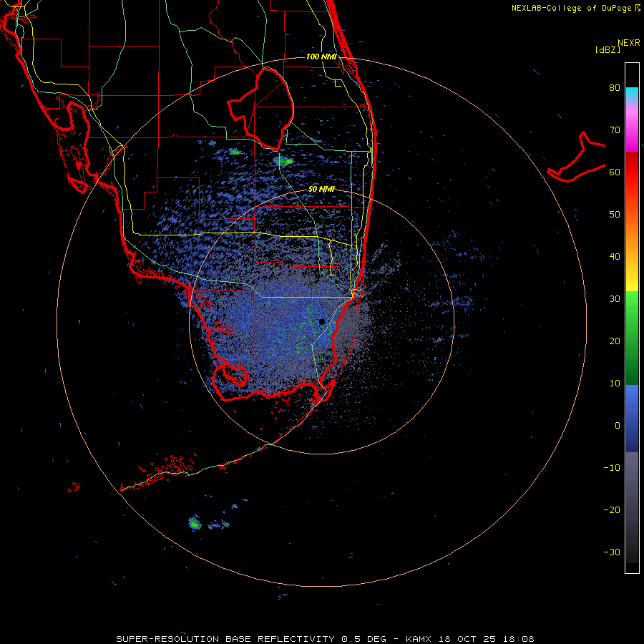Select the 60 dBZ scale label
644x644 pixels.
(615, 172)
